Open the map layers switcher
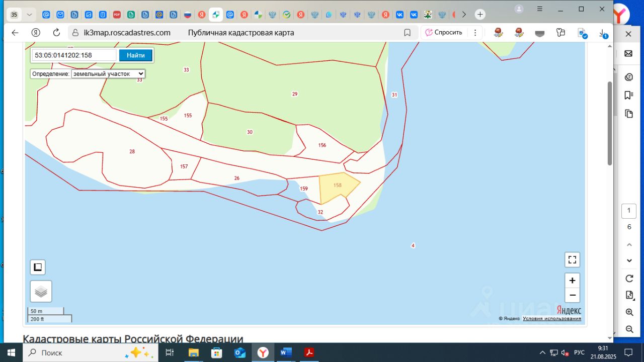Image resolution: width=644 pixels, height=362 pixels. [x=41, y=292]
